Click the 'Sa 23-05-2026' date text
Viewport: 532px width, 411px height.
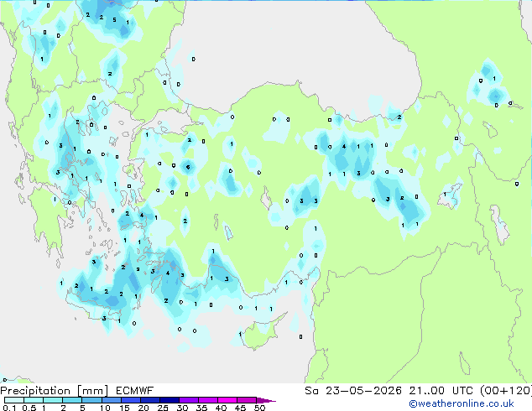point(353,391)
